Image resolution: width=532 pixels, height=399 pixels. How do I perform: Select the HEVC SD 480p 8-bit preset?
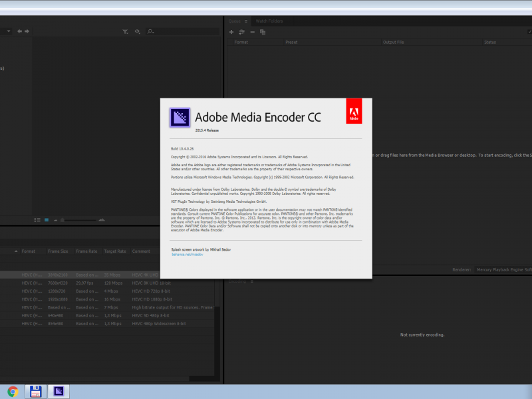[x=107, y=315]
